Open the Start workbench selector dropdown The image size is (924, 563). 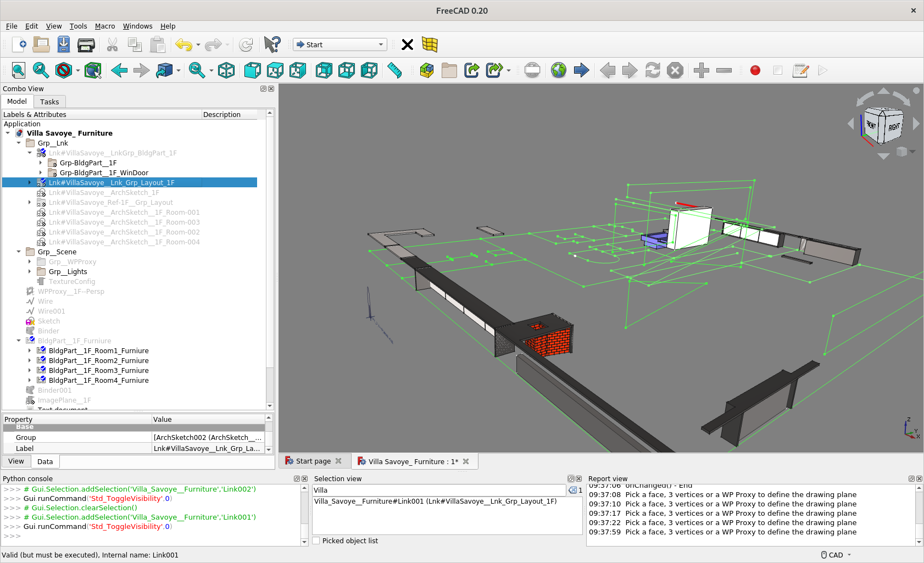pos(340,44)
